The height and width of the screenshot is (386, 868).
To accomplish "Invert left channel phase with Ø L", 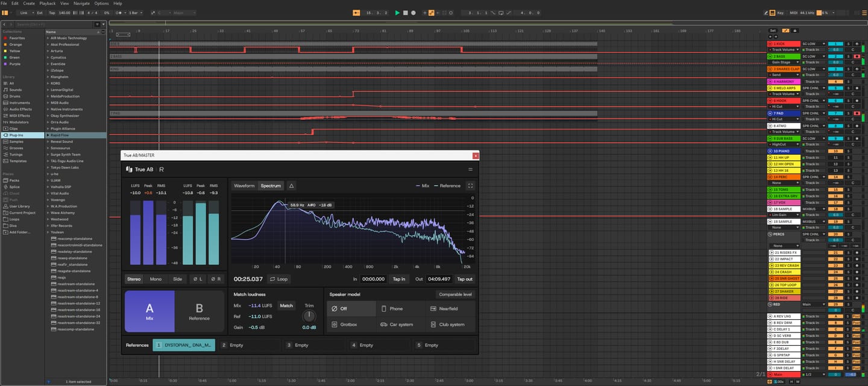I will tap(197, 279).
